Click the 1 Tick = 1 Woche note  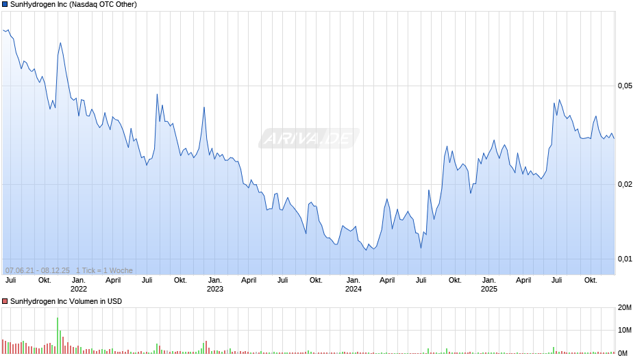click(104, 270)
